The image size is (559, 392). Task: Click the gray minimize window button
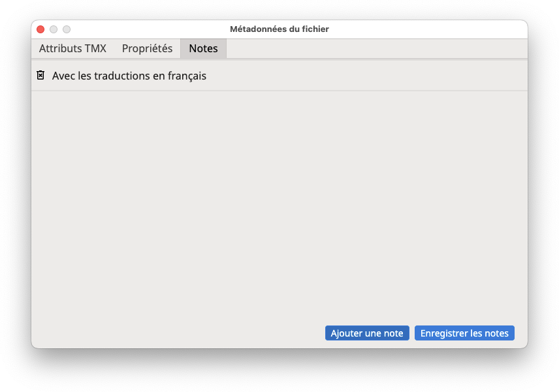(x=54, y=29)
